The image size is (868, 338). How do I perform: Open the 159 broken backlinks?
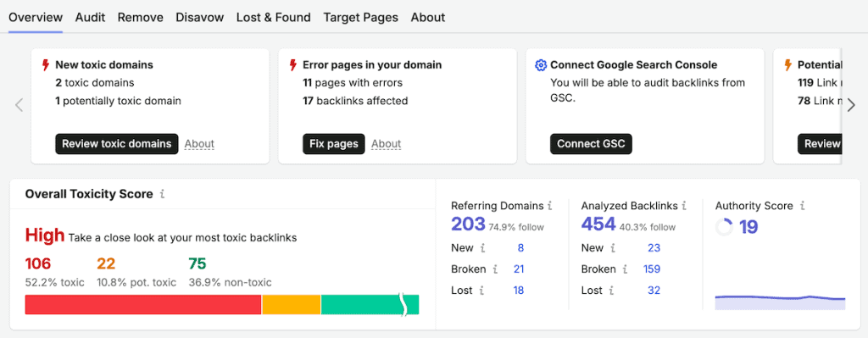652,269
